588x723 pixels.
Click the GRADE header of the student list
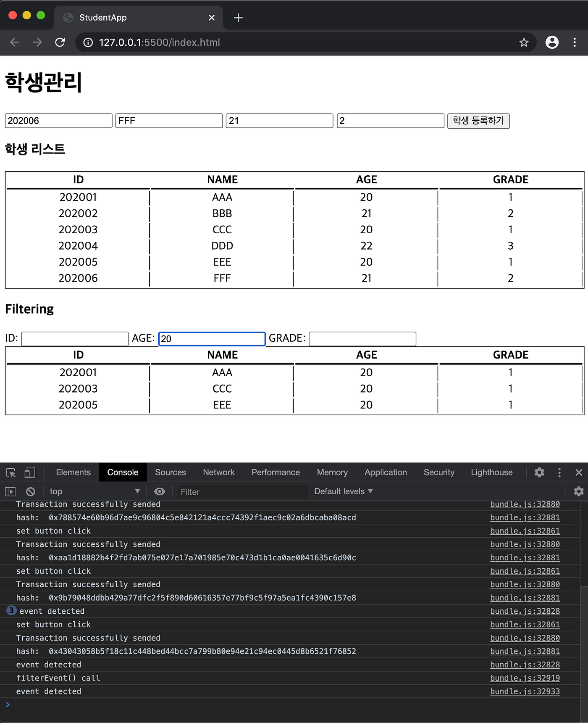tap(511, 180)
